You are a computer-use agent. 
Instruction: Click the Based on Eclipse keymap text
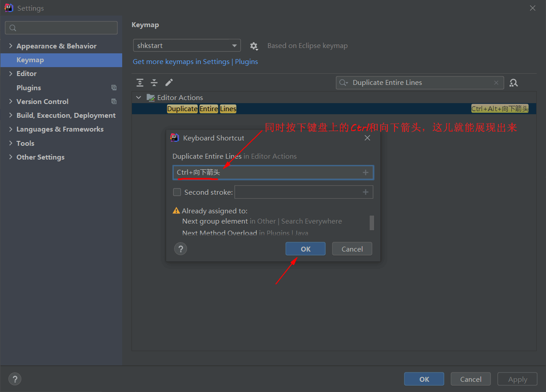(307, 46)
